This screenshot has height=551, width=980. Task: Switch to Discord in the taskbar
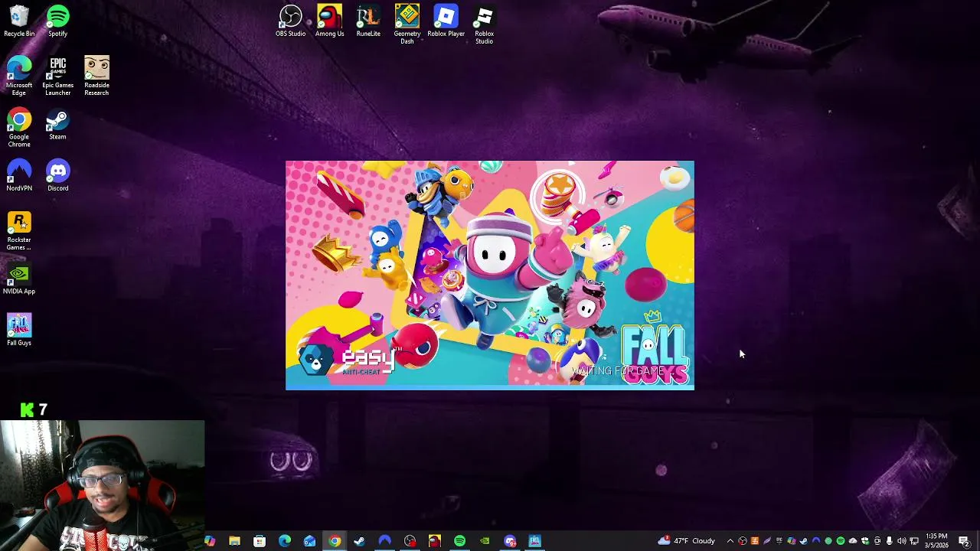point(510,541)
